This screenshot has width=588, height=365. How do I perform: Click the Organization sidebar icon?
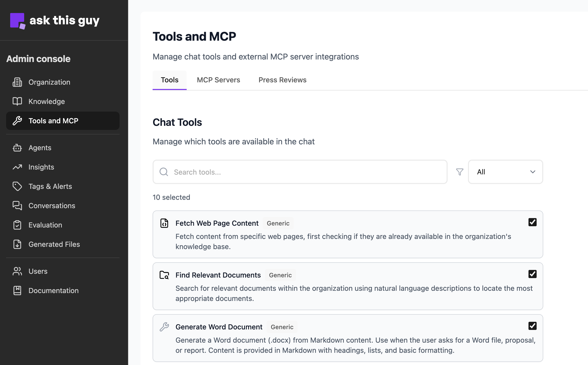pos(17,82)
